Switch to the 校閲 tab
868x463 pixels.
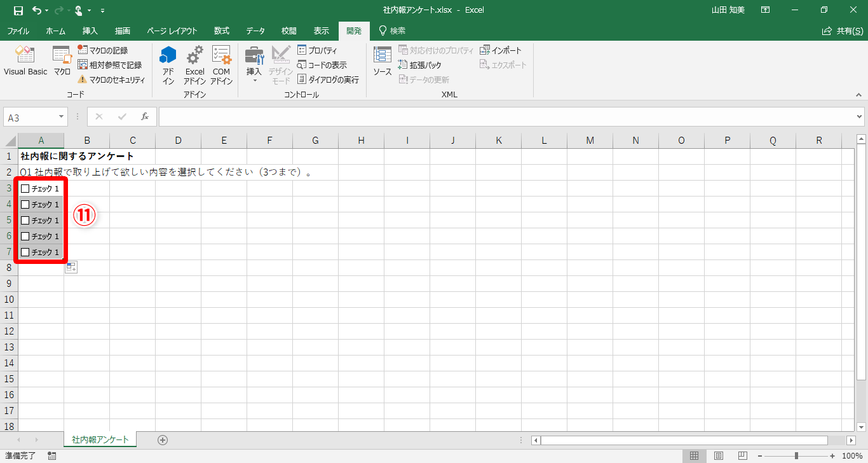click(289, 31)
